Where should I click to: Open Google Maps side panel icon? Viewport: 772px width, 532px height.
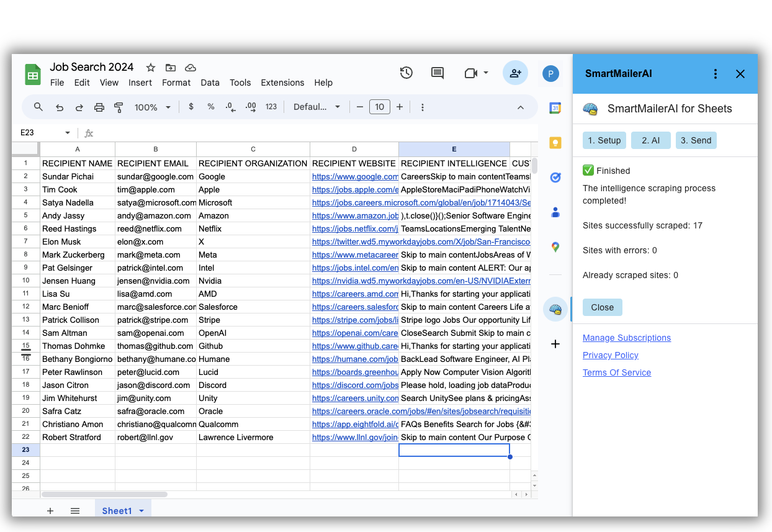pos(555,247)
